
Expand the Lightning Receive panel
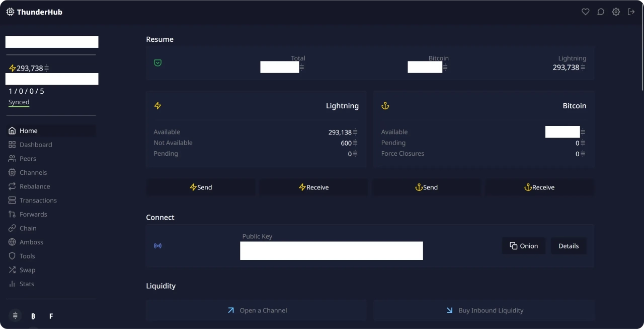coord(313,187)
